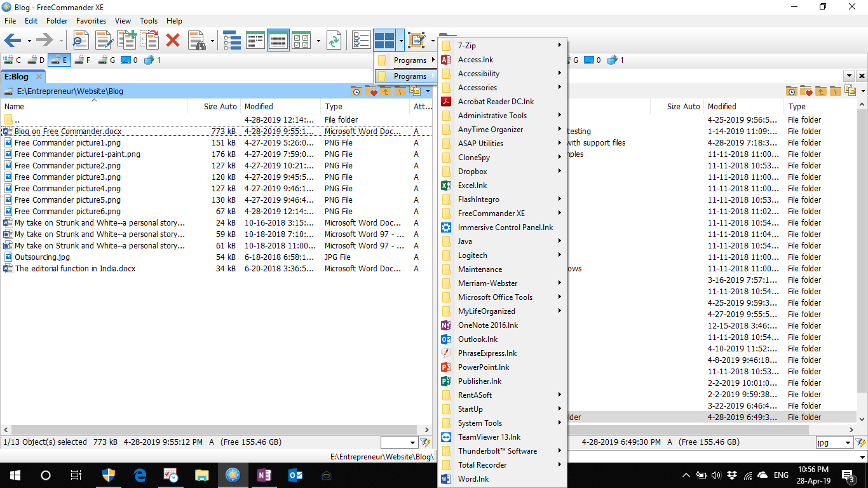Open view mode dropdown arrow
Viewport: 868px width, 488px height.
[318, 41]
